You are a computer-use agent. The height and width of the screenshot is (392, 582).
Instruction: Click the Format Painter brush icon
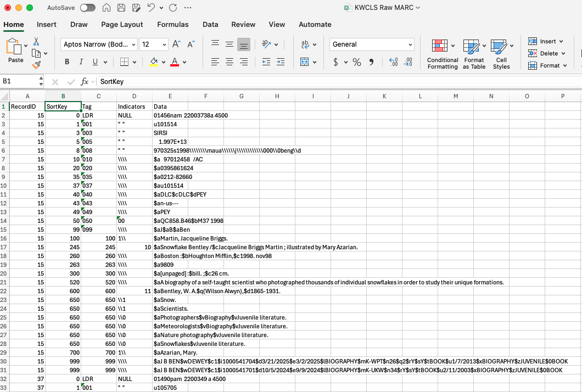pos(36,65)
